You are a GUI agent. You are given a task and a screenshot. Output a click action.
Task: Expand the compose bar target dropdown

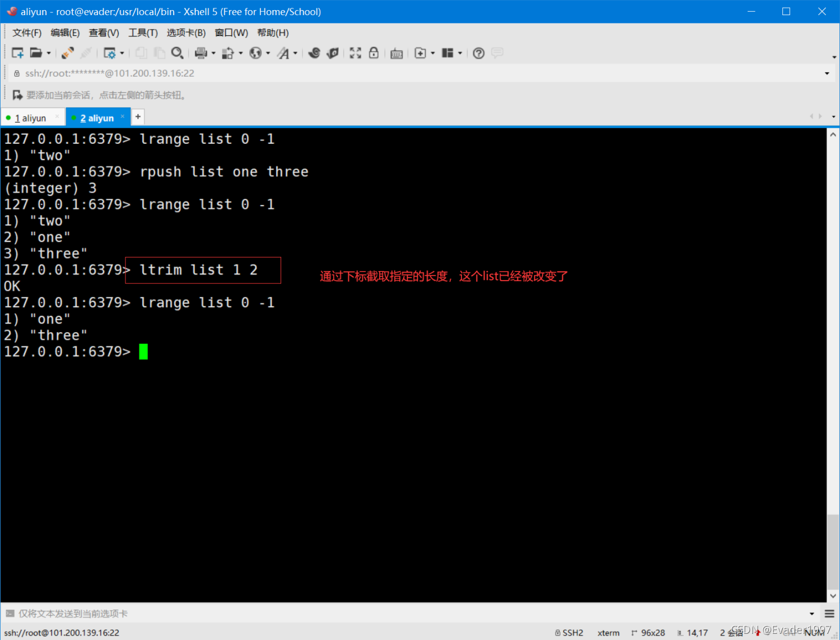click(x=812, y=614)
